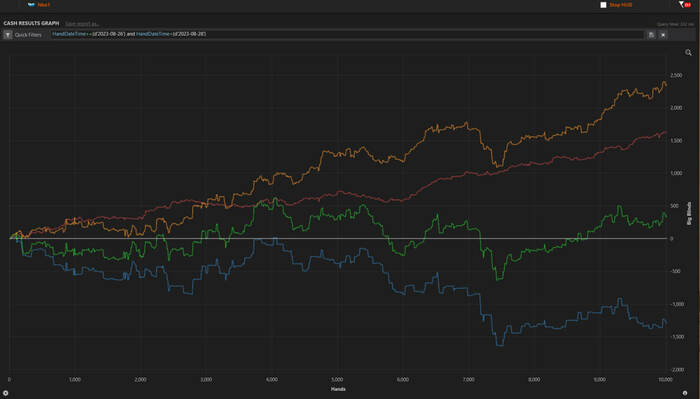Image resolution: width=700 pixels, height=399 pixels.
Task: Click the blue icon next to New tab label
Action: point(31,4)
